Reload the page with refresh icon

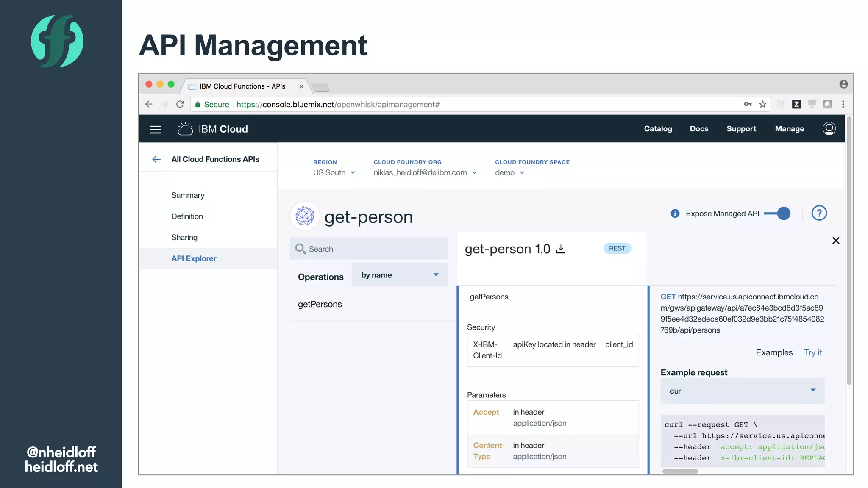tap(180, 104)
